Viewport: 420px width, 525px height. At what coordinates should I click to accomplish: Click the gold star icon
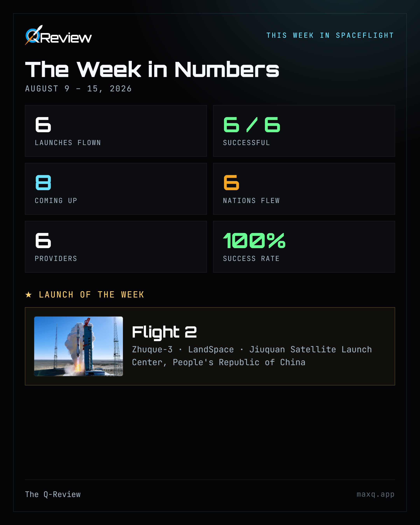(29, 295)
